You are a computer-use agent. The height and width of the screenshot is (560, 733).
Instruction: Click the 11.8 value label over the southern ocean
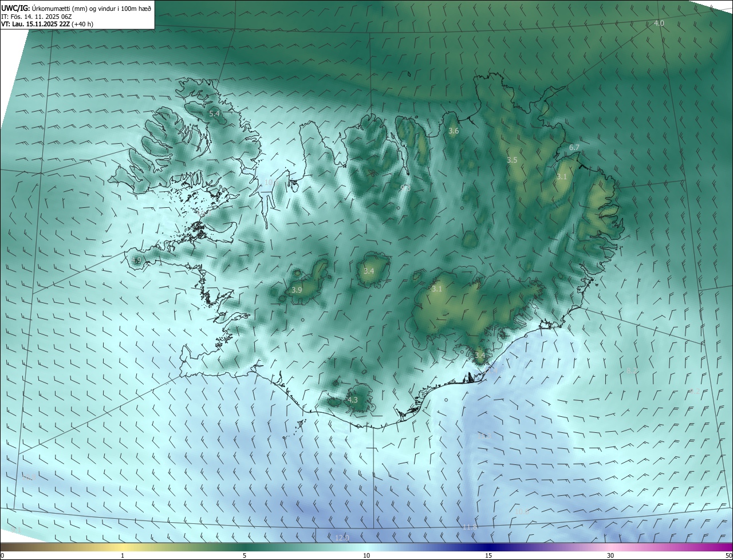[x=470, y=527]
